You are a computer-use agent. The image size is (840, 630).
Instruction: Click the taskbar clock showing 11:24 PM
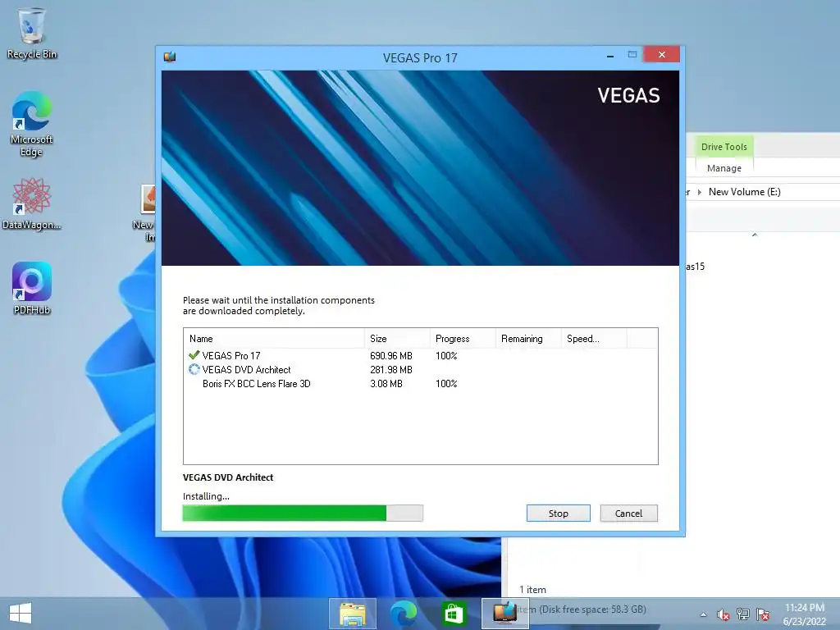click(x=804, y=614)
